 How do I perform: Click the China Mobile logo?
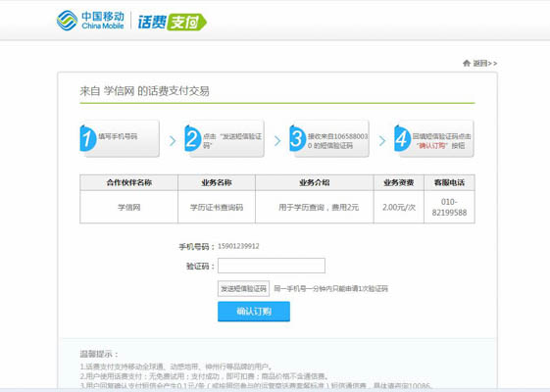pos(90,21)
